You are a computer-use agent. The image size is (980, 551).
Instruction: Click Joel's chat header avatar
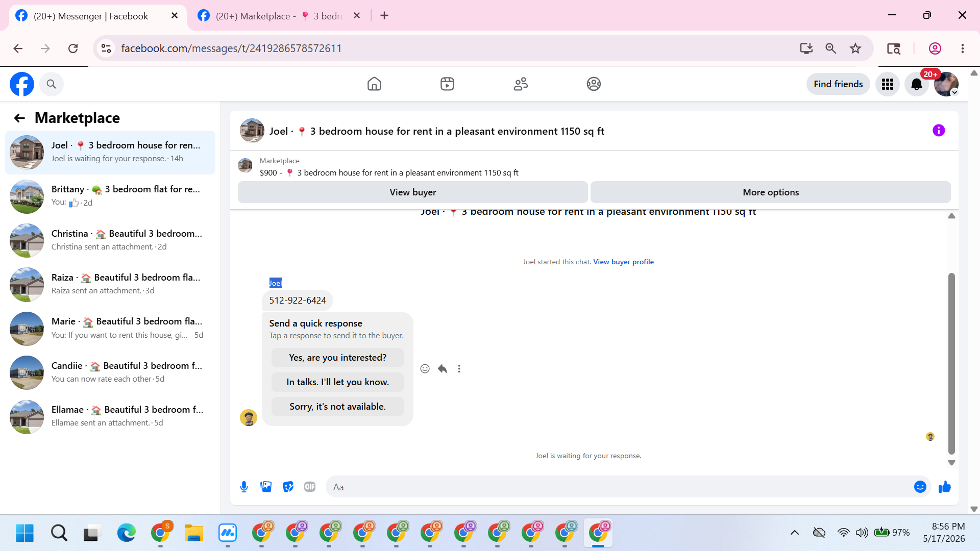point(252,131)
